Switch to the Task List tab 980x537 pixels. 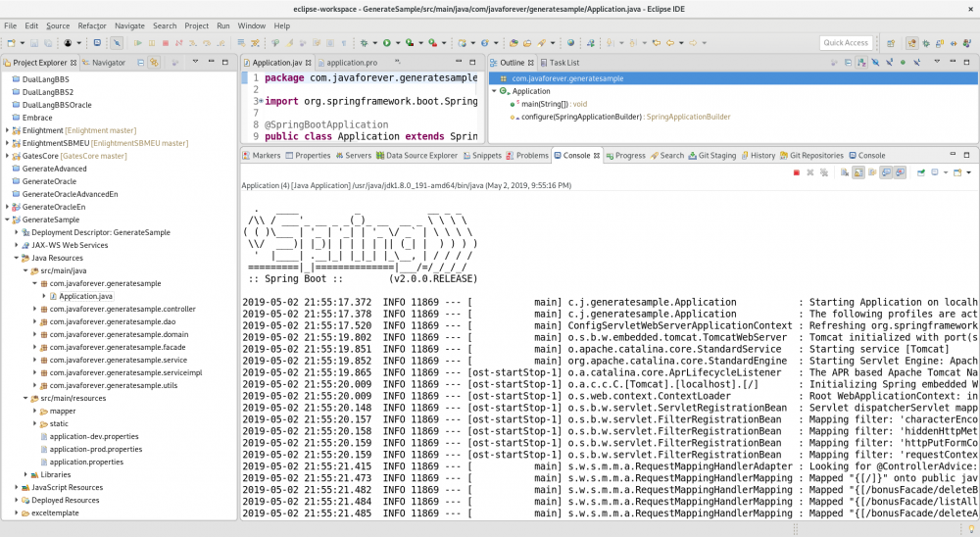click(x=563, y=63)
